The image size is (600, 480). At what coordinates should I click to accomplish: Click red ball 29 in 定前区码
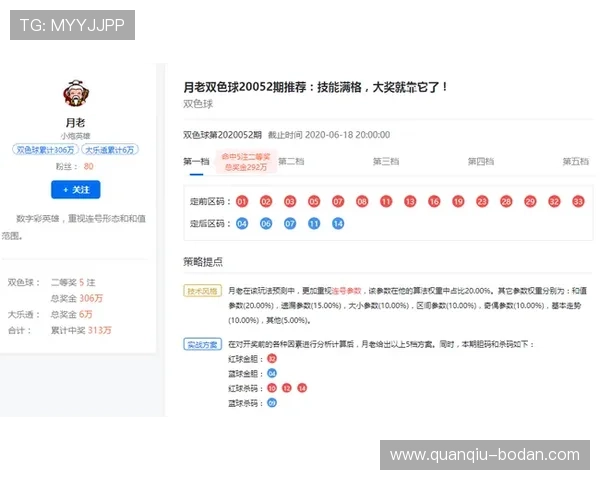(x=530, y=201)
